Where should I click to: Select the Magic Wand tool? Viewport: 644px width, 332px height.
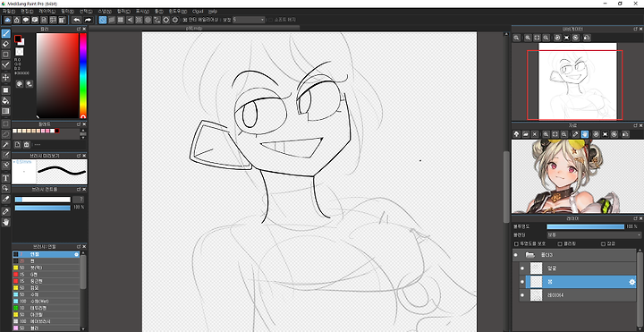click(5, 145)
